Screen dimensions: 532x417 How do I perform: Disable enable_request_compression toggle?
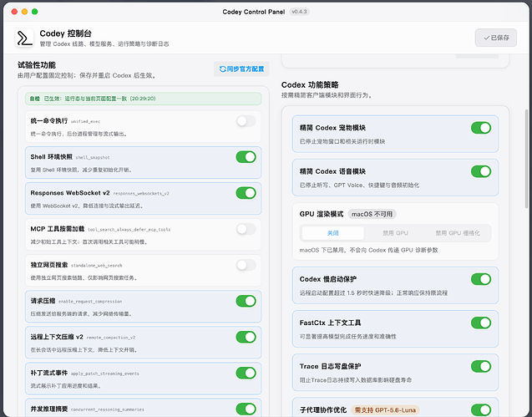246,301
